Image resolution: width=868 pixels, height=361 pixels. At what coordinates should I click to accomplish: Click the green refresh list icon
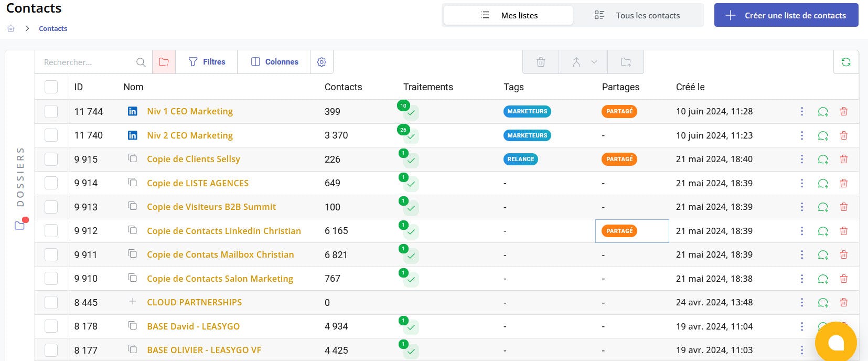coord(845,62)
